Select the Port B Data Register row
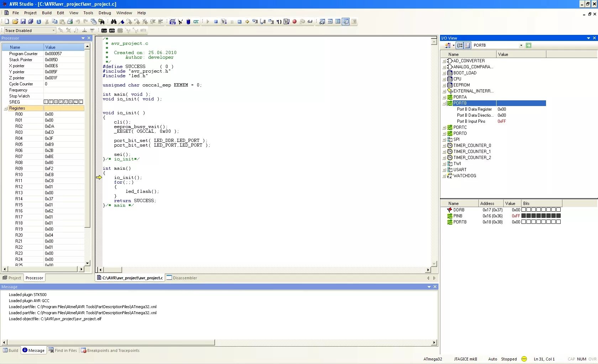The image size is (598, 364). [x=494, y=110]
